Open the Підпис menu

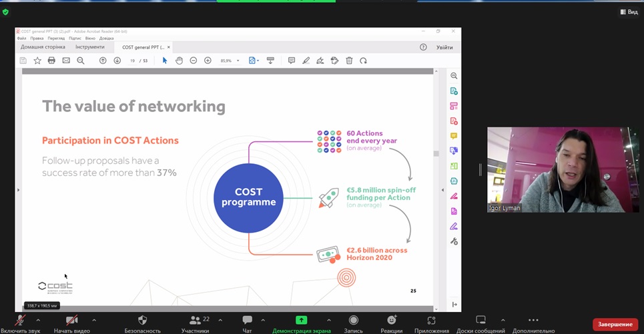click(75, 38)
